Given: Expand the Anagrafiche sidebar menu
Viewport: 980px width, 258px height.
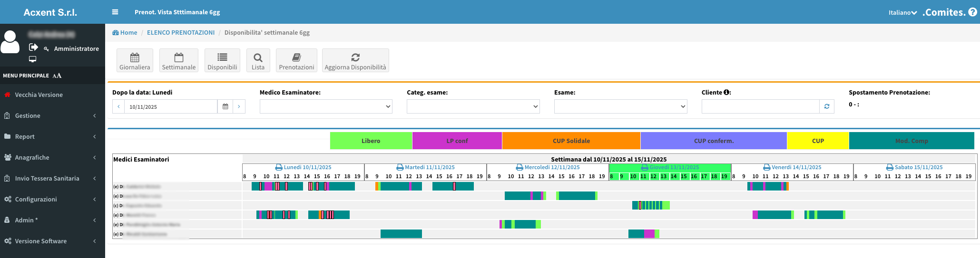Looking at the screenshot, I should [x=52, y=158].
